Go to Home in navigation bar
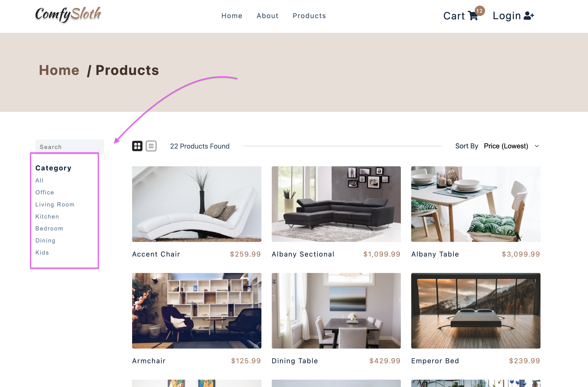This screenshot has height=387, width=588. tap(232, 16)
